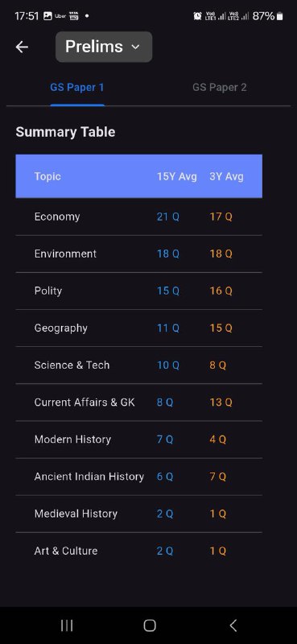Image resolution: width=297 pixels, height=644 pixels.
Task: Tap the Android navigation back icon
Action: pyautogui.click(x=233, y=625)
